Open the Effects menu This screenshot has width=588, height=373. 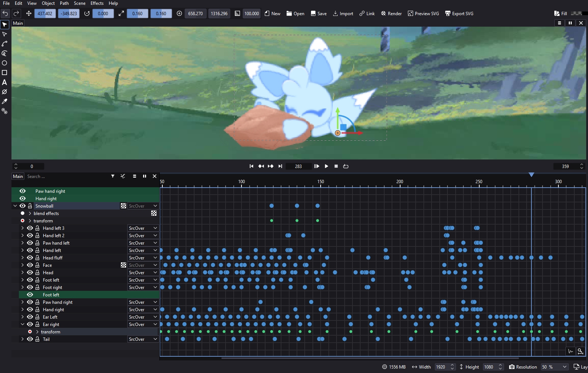click(97, 3)
